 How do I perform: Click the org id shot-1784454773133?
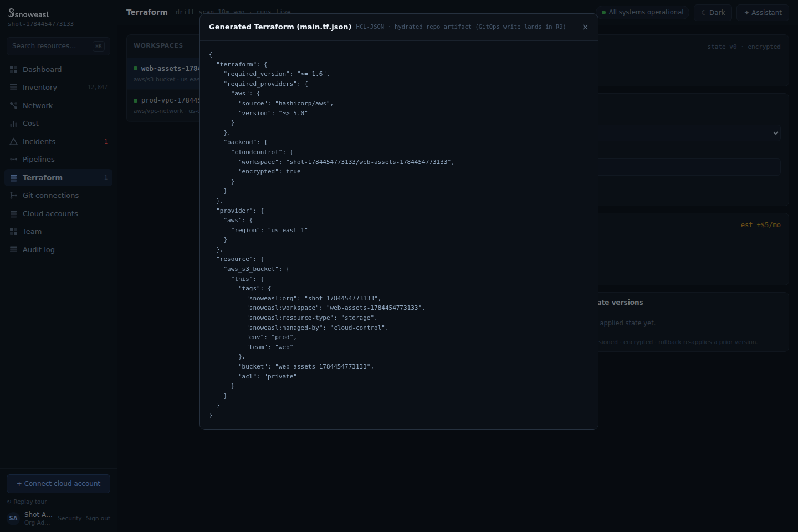pos(40,24)
